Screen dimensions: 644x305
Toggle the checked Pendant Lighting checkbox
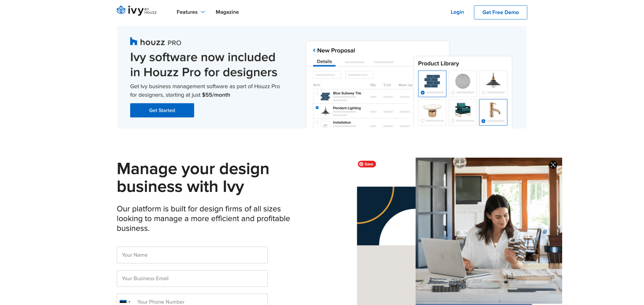pos(317,108)
